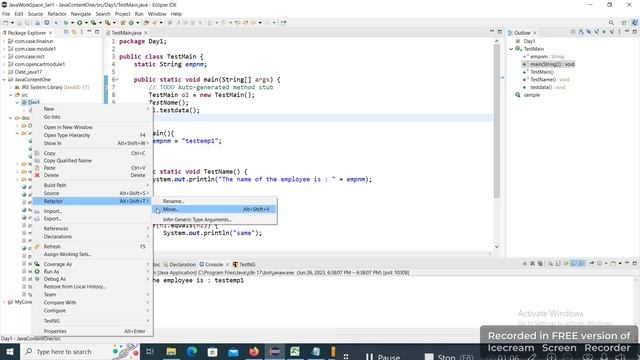The height and width of the screenshot is (360, 640).
Task: Click the New file toolbar icon
Action: pos(6,23)
